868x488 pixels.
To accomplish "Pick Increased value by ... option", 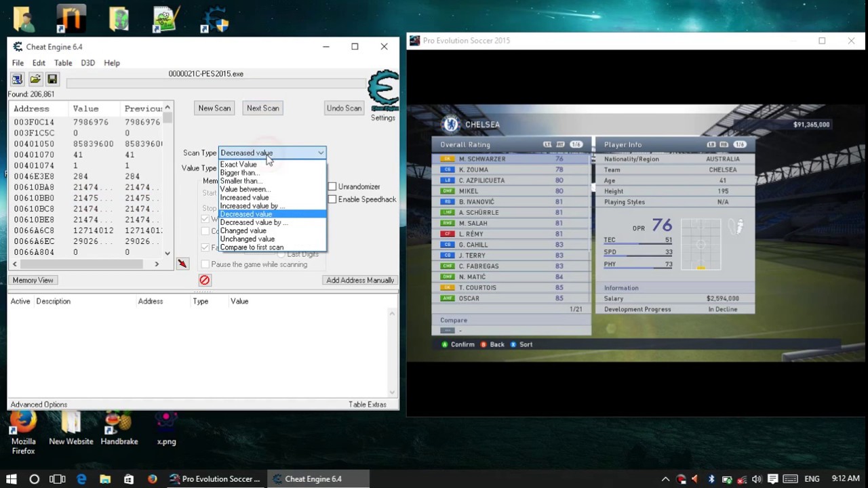I will pos(272,205).
